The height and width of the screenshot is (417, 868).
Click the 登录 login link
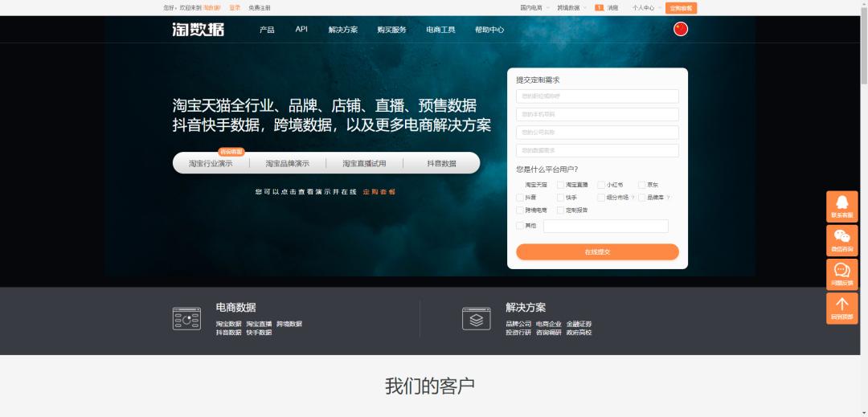pyautogui.click(x=235, y=8)
